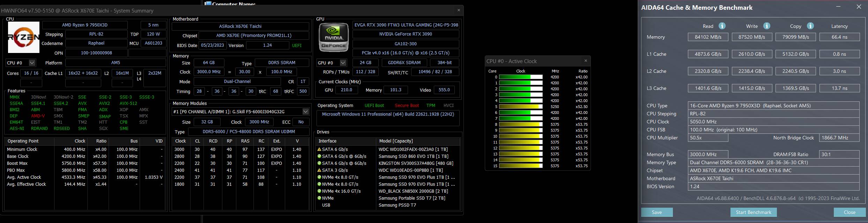Click the info icon next to Write

coord(767,26)
